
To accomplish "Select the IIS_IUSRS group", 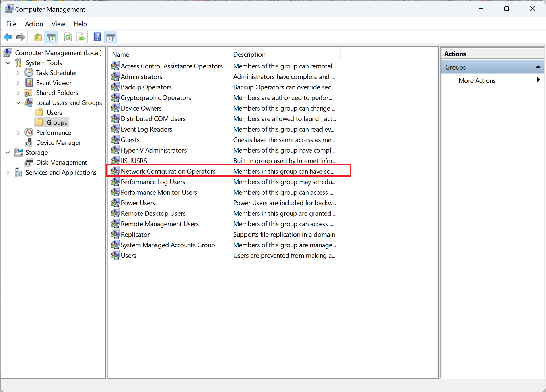I will pos(134,161).
